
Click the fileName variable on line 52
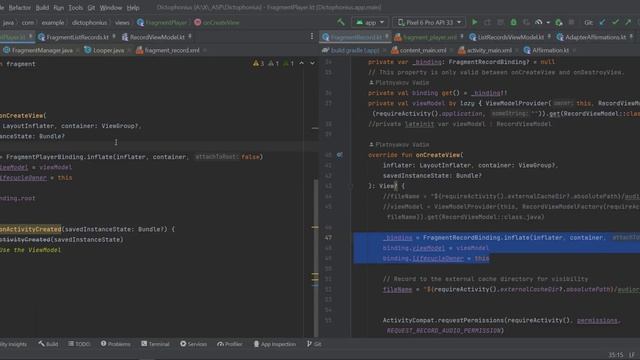397,289
